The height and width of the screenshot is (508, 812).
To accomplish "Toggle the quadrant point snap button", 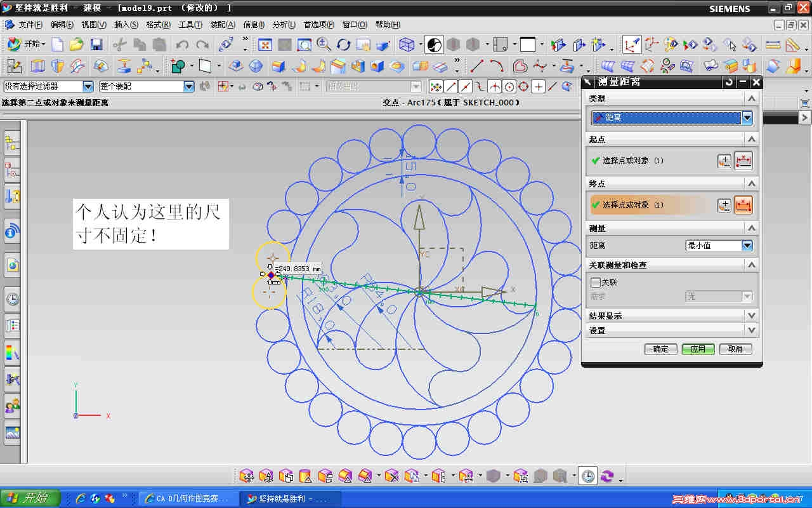I will (x=523, y=86).
